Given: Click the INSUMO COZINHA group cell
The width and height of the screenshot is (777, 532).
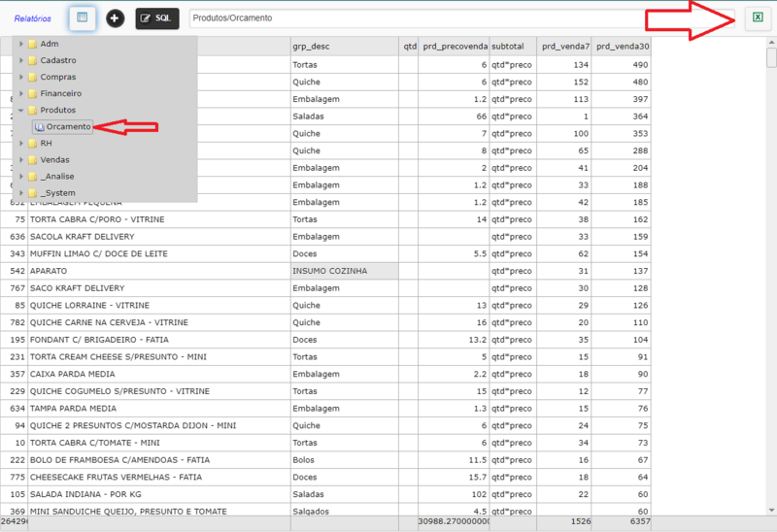Looking at the screenshot, I should pos(345,271).
